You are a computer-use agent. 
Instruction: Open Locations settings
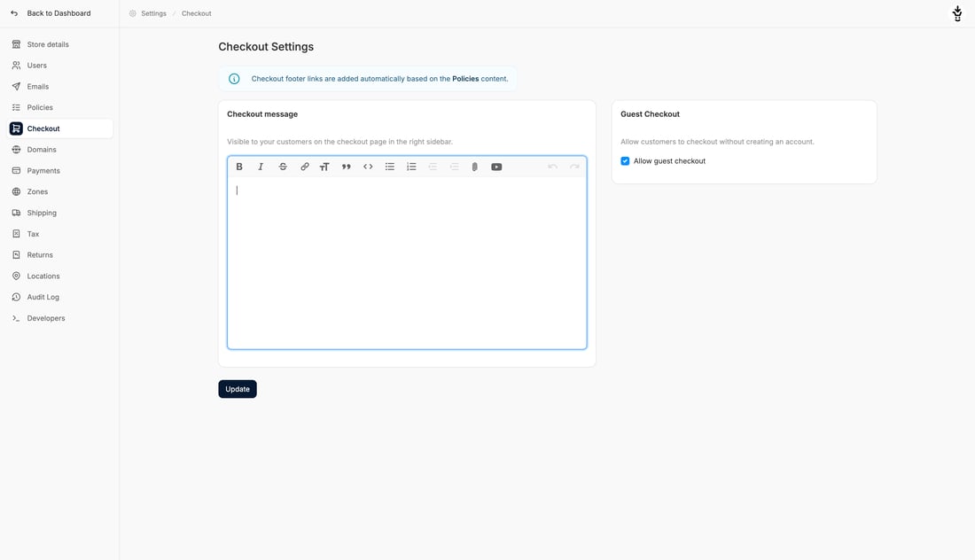60,276
